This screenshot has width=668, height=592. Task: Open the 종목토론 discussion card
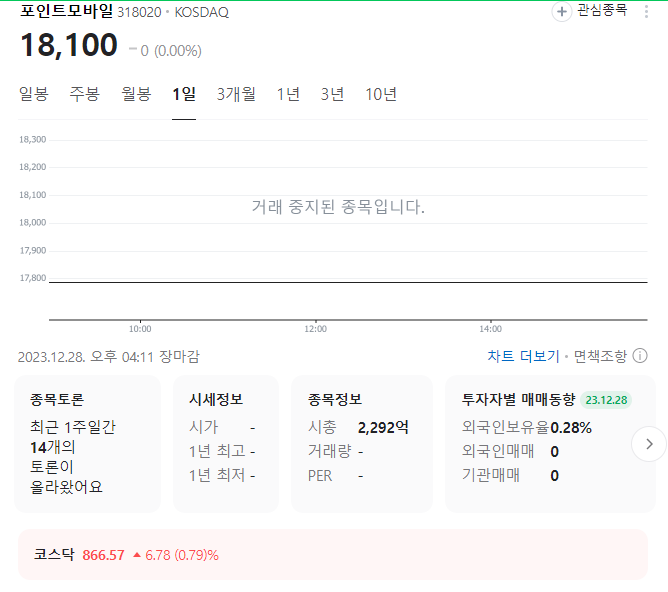[x=88, y=444]
